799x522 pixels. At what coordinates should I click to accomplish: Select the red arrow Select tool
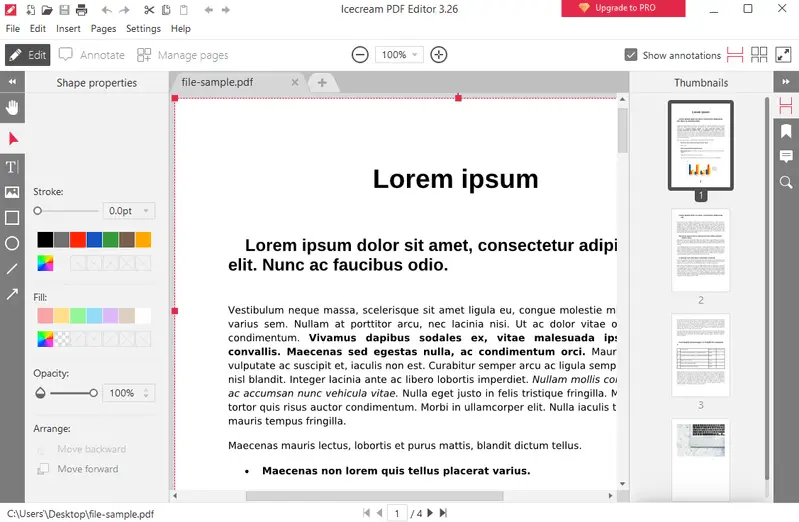pyautogui.click(x=12, y=138)
